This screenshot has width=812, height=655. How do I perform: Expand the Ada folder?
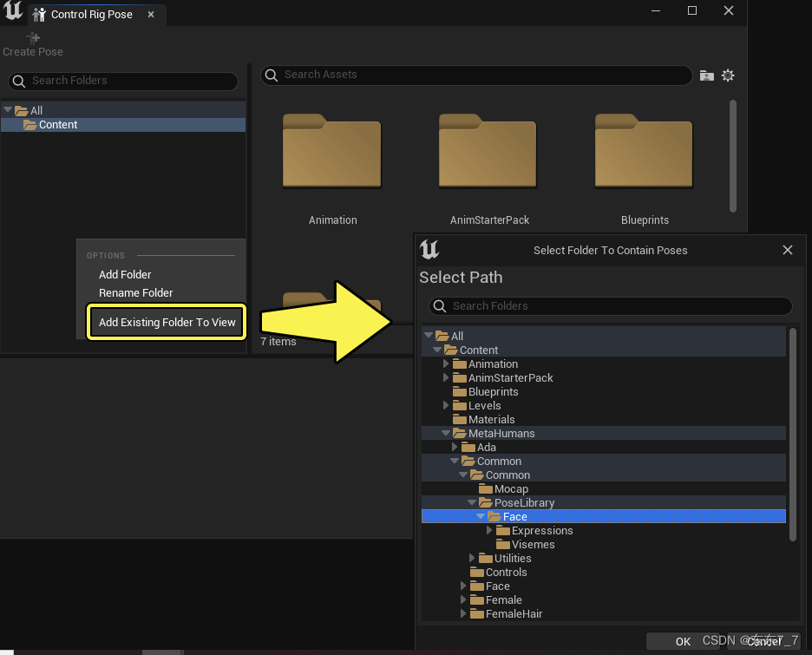[455, 447]
